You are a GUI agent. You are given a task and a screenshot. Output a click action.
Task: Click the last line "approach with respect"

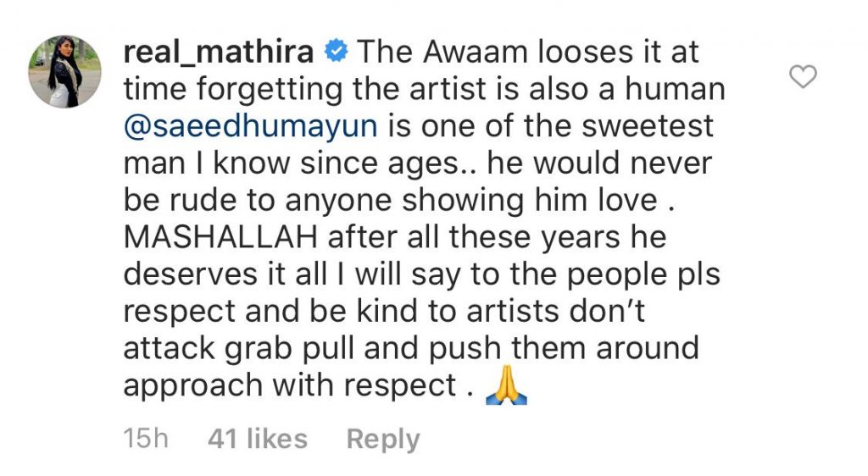[x=290, y=385]
